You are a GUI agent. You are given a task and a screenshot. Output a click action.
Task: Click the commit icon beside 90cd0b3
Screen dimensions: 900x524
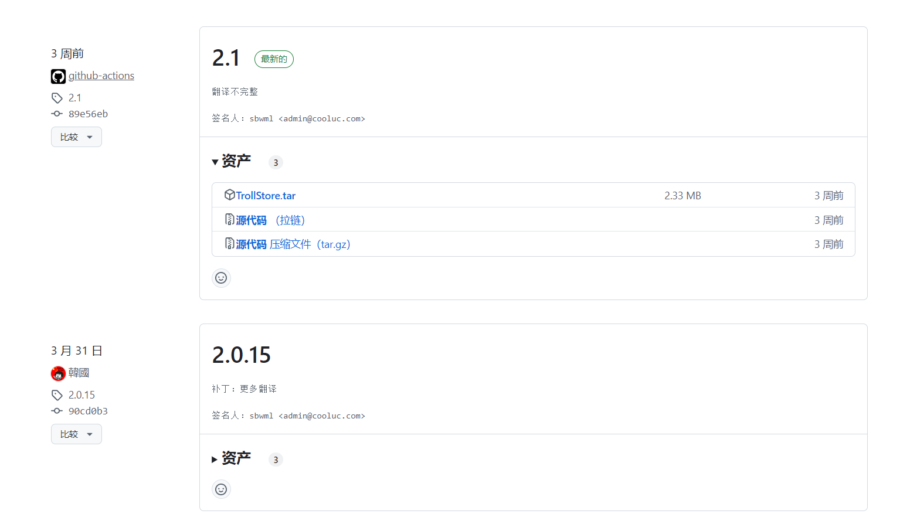click(57, 411)
